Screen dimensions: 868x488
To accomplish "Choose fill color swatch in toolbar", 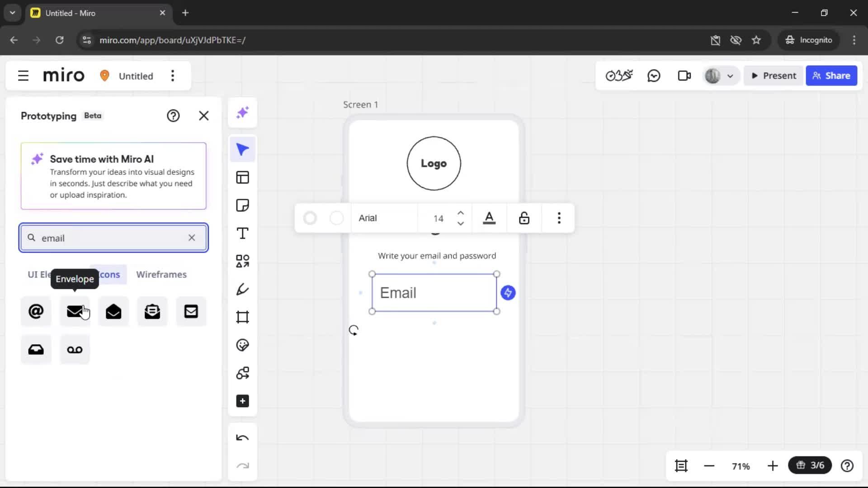I will pyautogui.click(x=336, y=218).
